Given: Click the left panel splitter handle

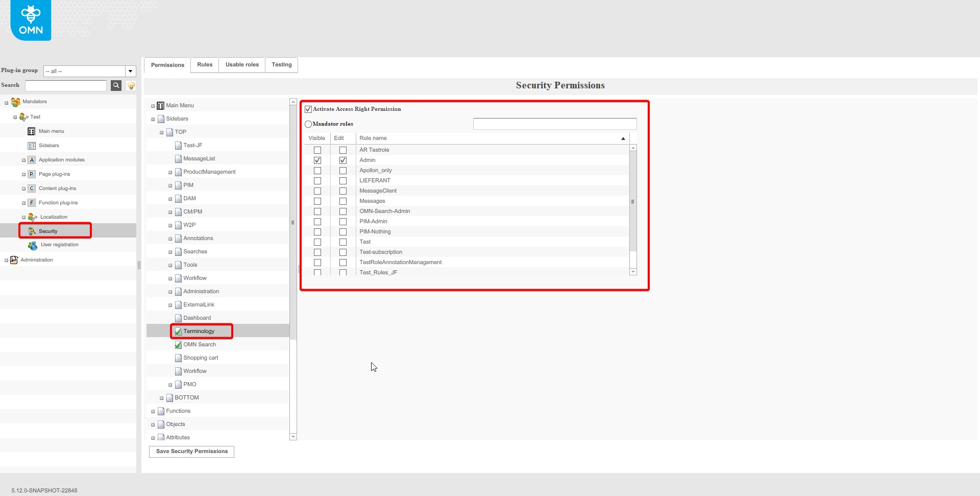Looking at the screenshot, I should 139,265.
